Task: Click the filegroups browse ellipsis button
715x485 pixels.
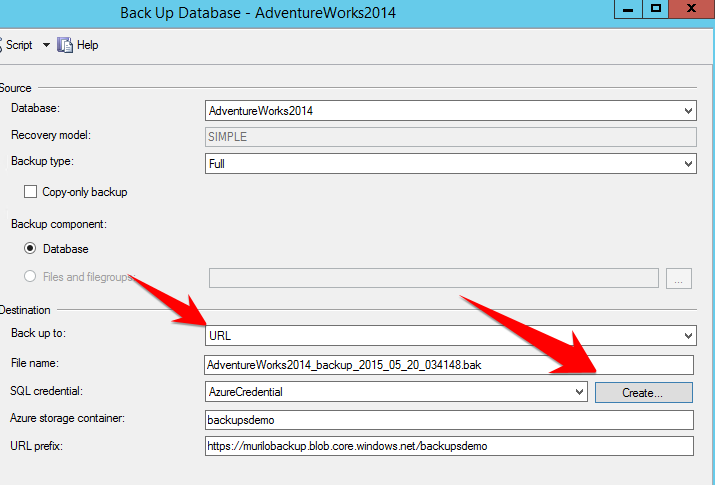Action: coord(679,279)
